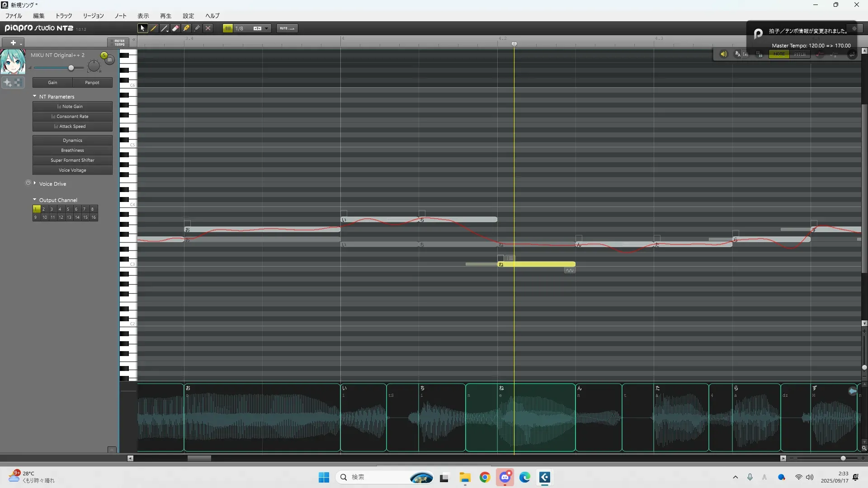Click the red X delete tool
Screen dimensions: 868x488
pyautogui.click(x=208, y=28)
